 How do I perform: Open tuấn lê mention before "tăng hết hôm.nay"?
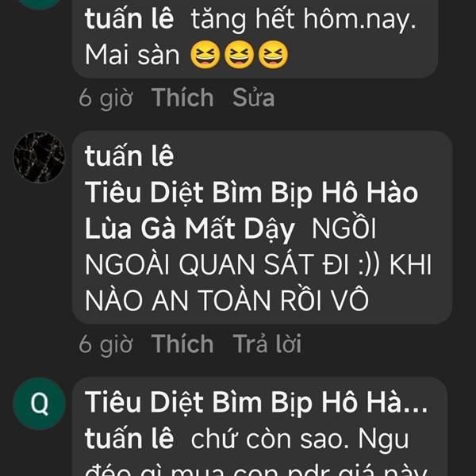coord(129,19)
